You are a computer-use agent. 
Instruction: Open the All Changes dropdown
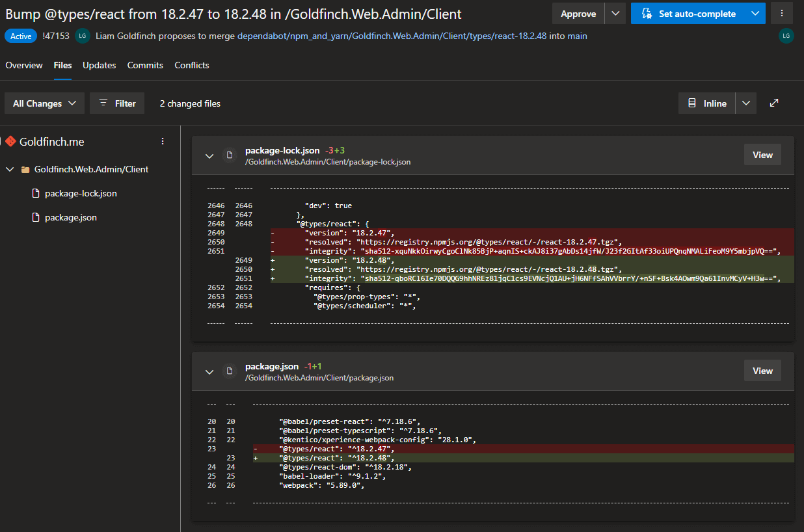44,103
